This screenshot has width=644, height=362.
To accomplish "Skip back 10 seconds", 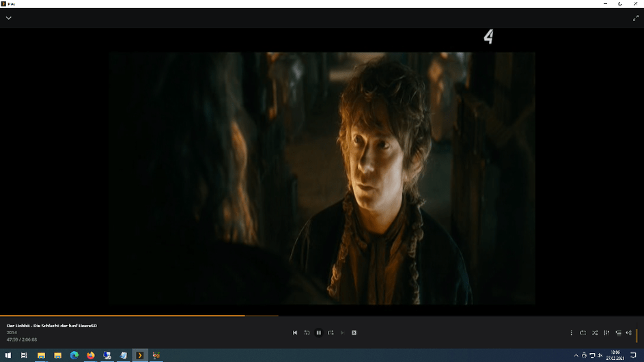I will click(307, 333).
